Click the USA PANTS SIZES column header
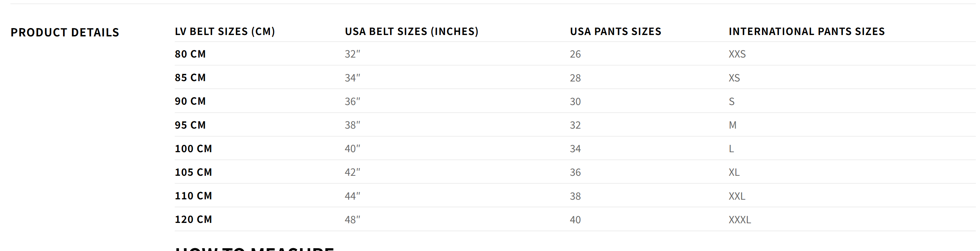 click(x=615, y=31)
